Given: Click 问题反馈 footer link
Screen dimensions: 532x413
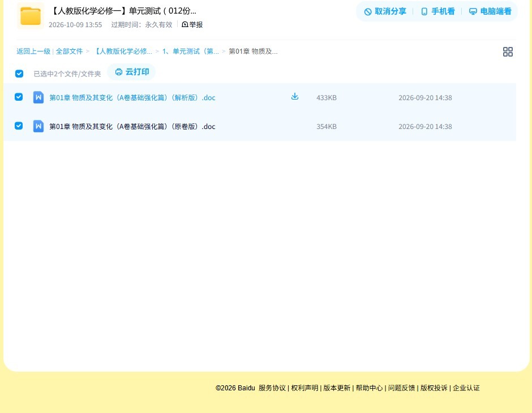Looking at the screenshot, I should (401, 388).
